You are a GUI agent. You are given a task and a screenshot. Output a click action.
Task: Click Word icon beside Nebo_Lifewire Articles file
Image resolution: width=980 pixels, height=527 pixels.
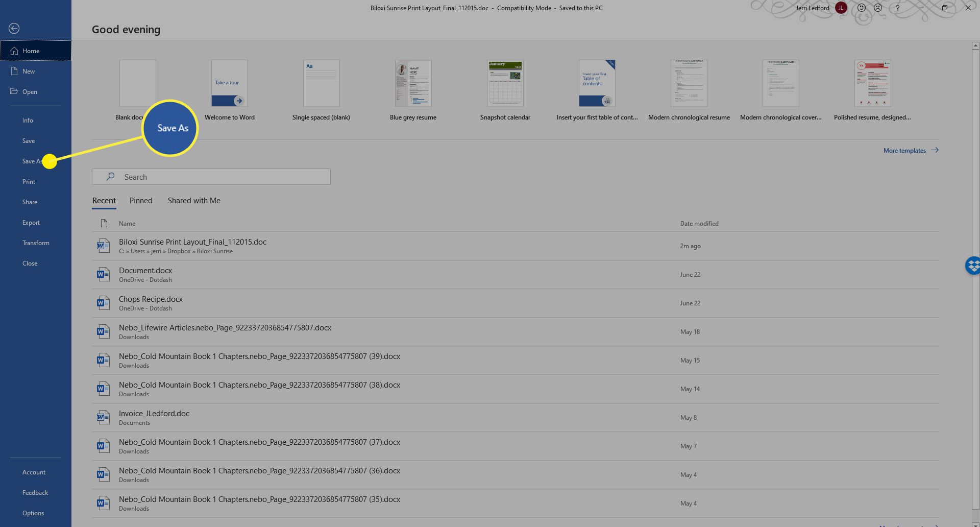click(103, 332)
